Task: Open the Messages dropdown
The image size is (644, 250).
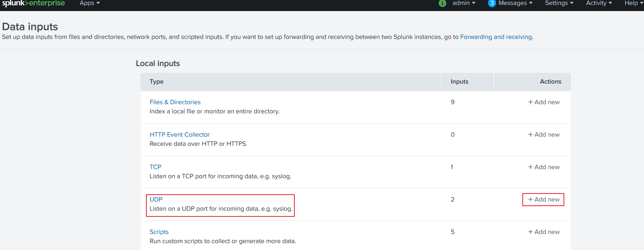Action: coord(515,3)
